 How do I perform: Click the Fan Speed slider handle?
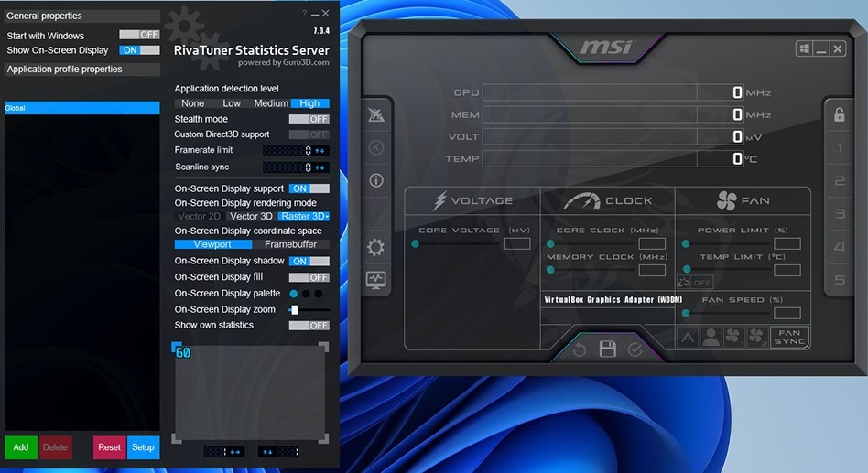coord(685,313)
